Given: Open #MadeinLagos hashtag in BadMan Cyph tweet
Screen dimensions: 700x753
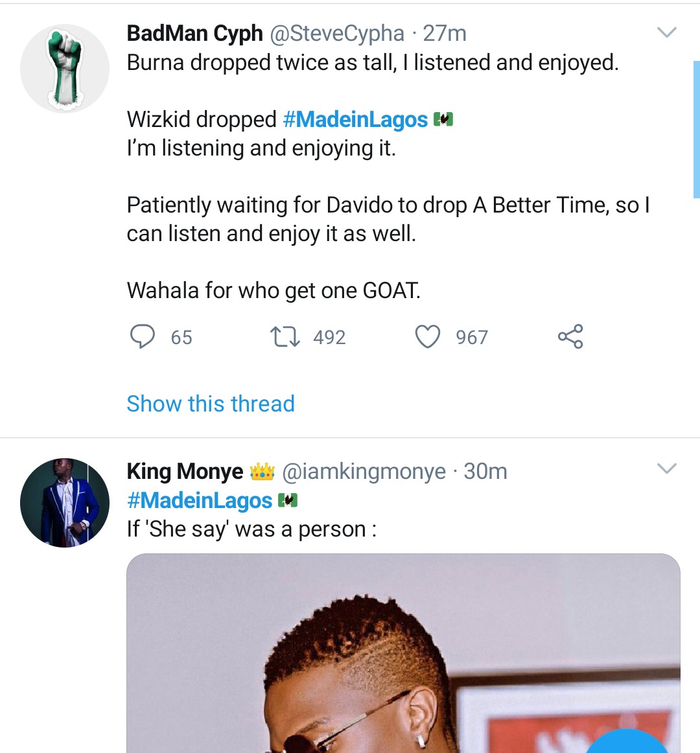Looking at the screenshot, I should [355, 119].
